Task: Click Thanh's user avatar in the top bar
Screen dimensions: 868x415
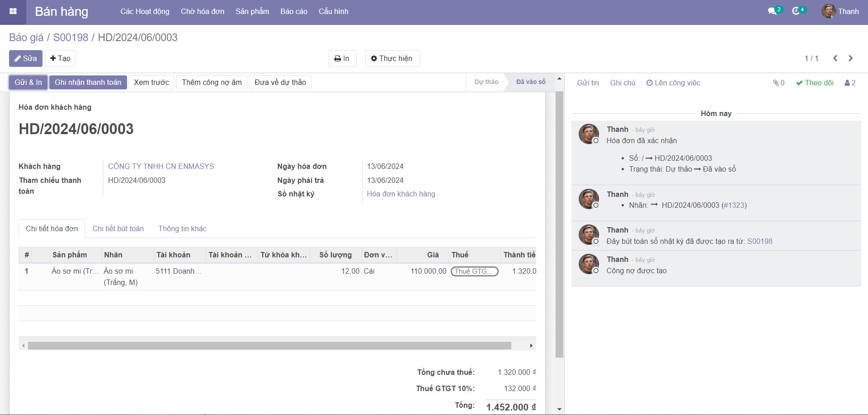Action: [x=828, y=11]
